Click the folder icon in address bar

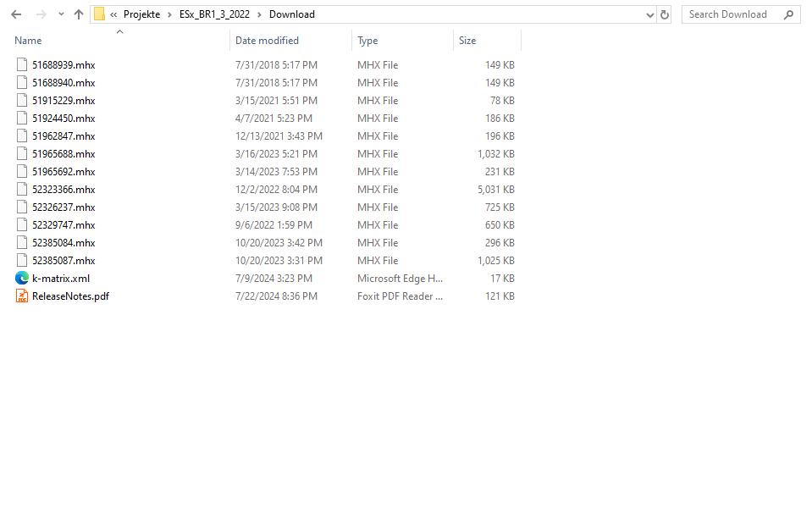(x=99, y=14)
